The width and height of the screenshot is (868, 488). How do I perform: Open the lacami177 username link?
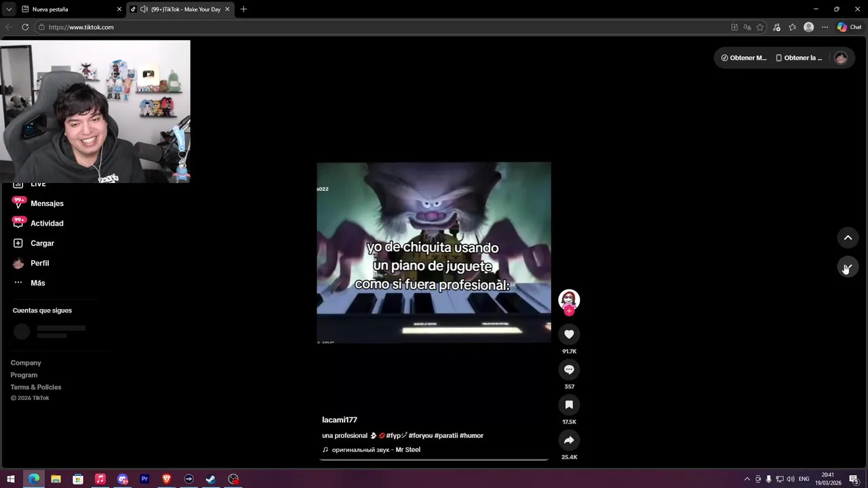[340, 420]
